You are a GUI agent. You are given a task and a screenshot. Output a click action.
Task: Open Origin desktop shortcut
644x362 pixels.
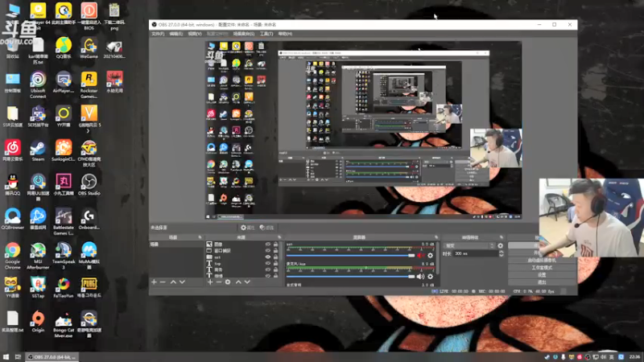coord(38,321)
